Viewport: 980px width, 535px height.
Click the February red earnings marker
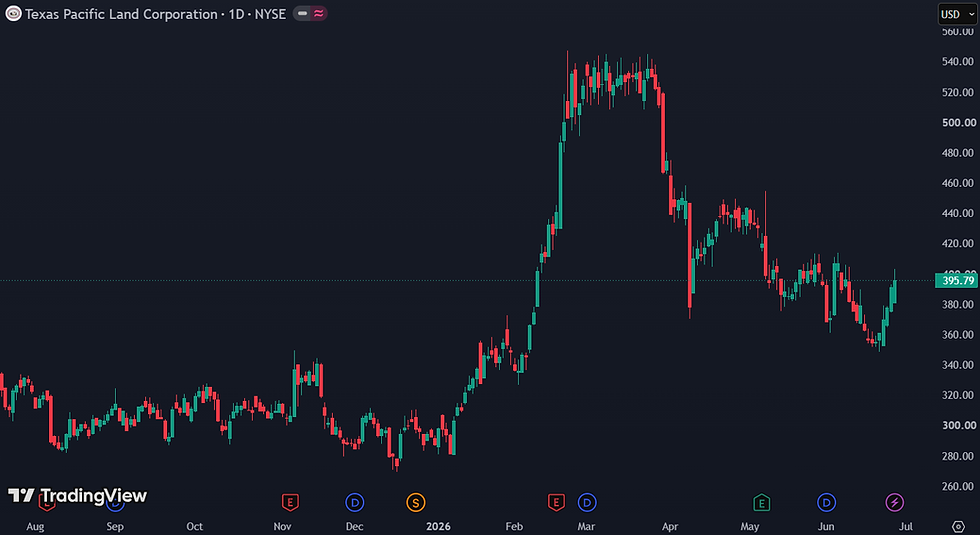tap(556, 502)
